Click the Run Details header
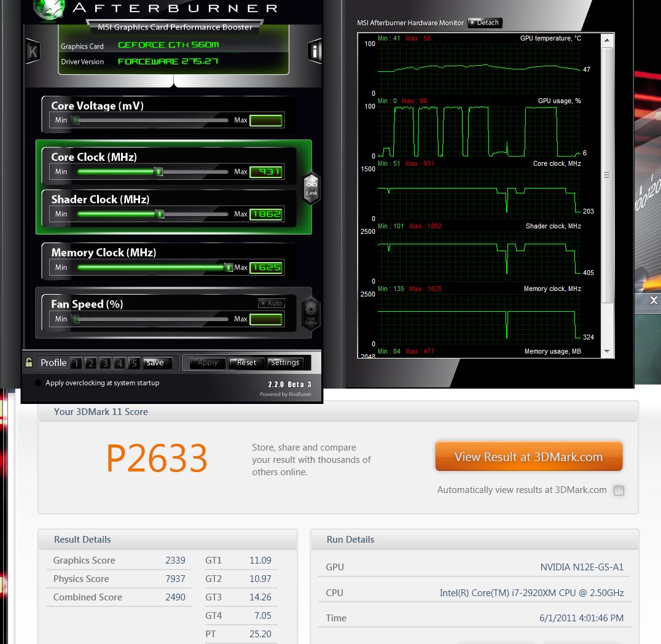Viewport: 661px width, 644px height. (x=350, y=540)
